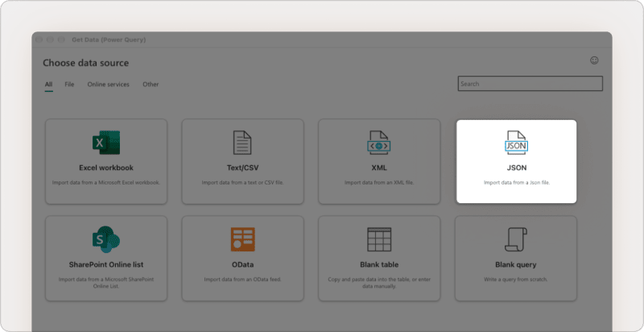Select the OData title
644x332 pixels.
(x=242, y=264)
